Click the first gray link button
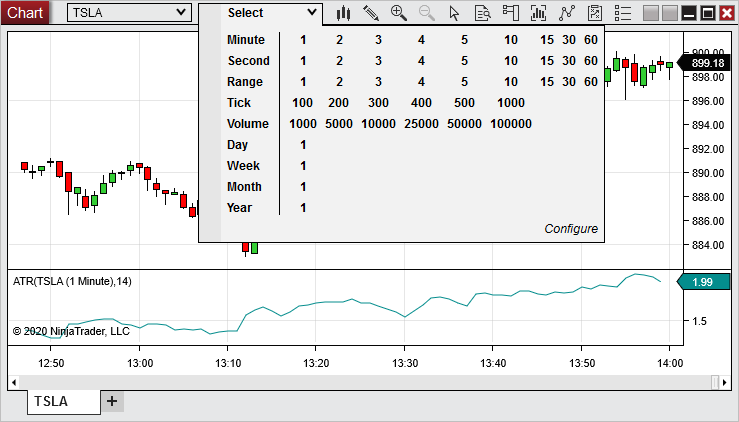The height and width of the screenshot is (422, 739). (x=651, y=13)
